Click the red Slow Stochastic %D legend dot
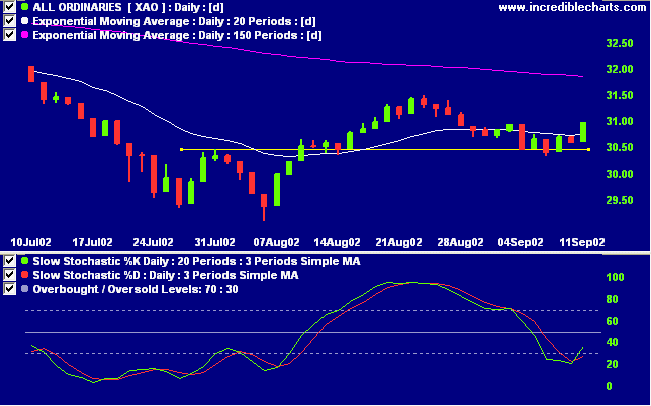Viewport: 651px width, 406px height. click(24, 275)
